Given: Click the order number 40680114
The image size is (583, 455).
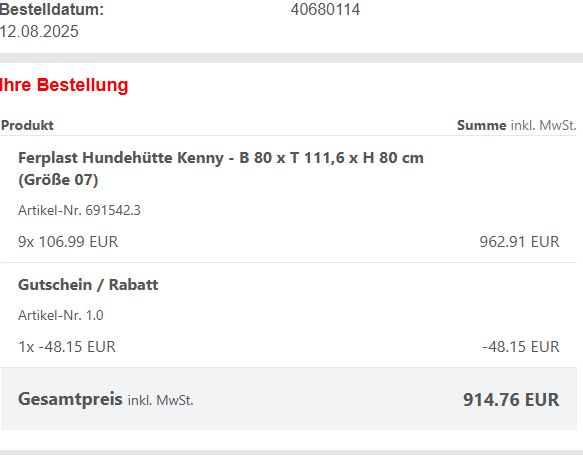Looking at the screenshot, I should [325, 10].
